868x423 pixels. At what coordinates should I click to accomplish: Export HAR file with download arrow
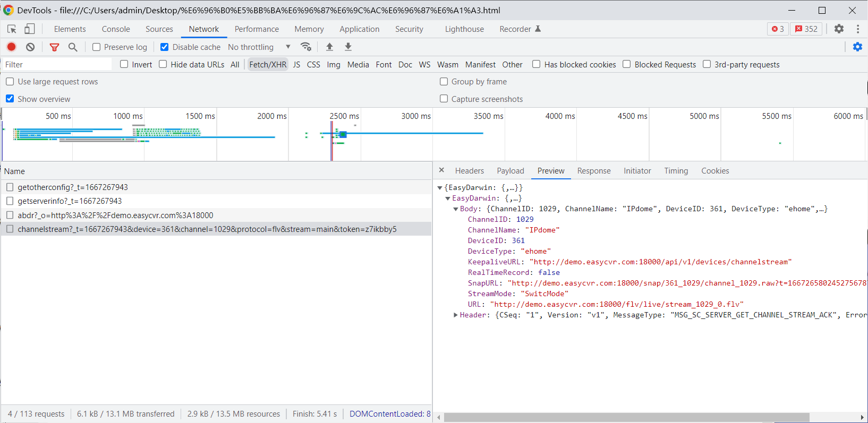coord(348,47)
